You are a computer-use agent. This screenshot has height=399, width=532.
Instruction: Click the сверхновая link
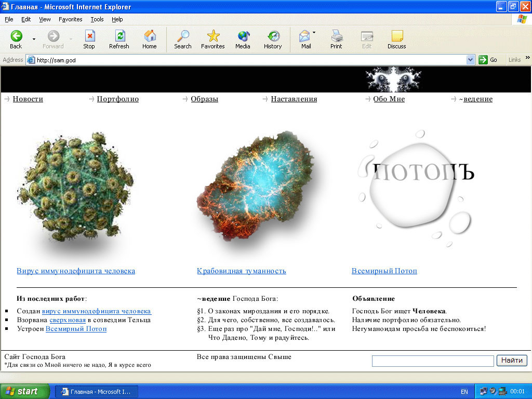click(x=68, y=320)
